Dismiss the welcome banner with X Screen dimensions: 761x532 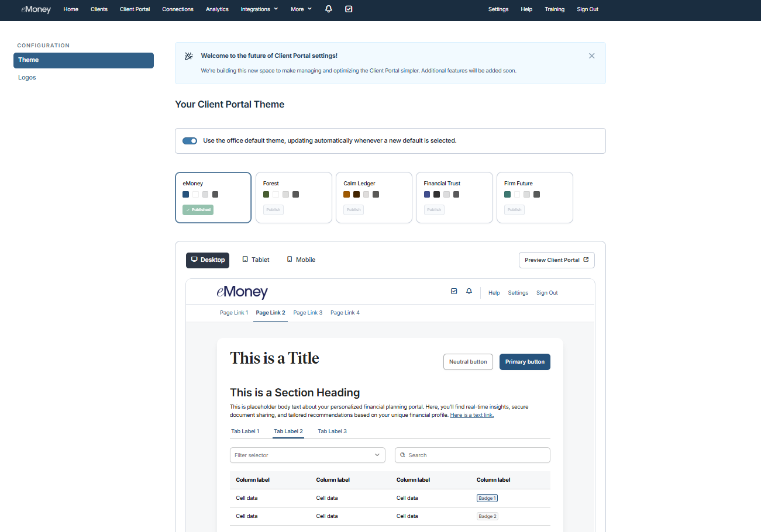591,56
